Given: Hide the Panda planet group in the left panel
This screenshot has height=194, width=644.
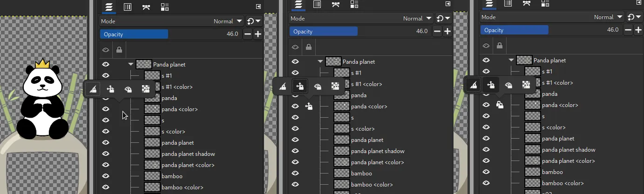Looking at the screenshot, I should (106, 64).
